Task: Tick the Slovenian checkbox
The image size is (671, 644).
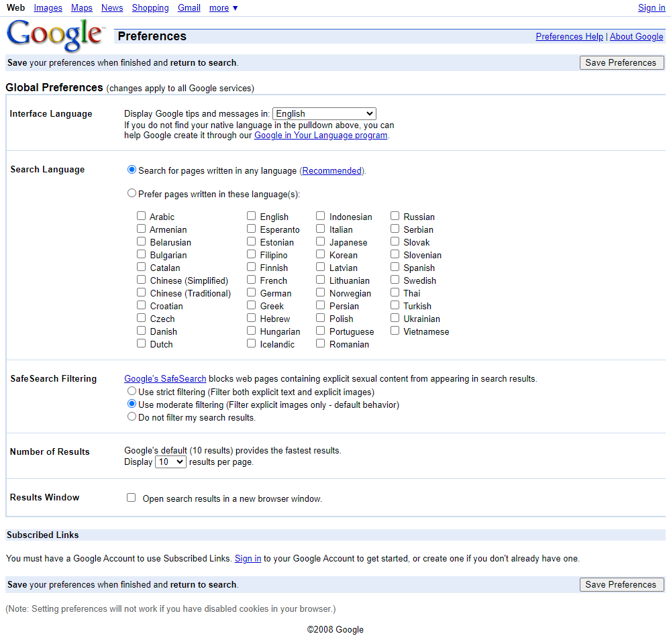Action: tap(395, 254)
